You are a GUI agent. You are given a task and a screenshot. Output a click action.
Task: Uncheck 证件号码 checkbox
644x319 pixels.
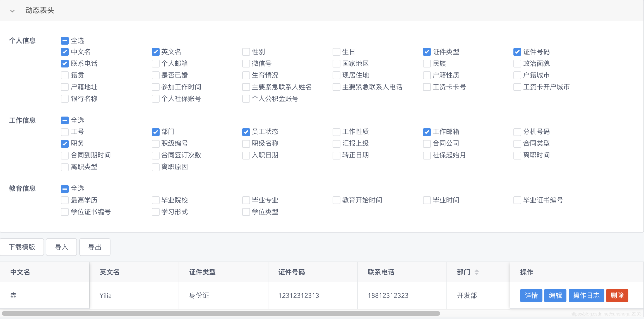(x=517, y=52)
